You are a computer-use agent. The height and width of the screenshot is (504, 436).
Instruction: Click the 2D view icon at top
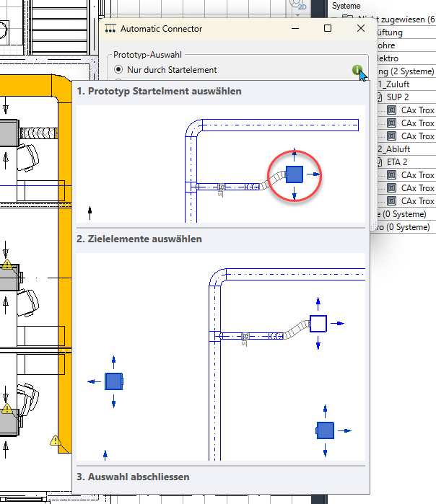pyautogui.click(x=303, y=6)
